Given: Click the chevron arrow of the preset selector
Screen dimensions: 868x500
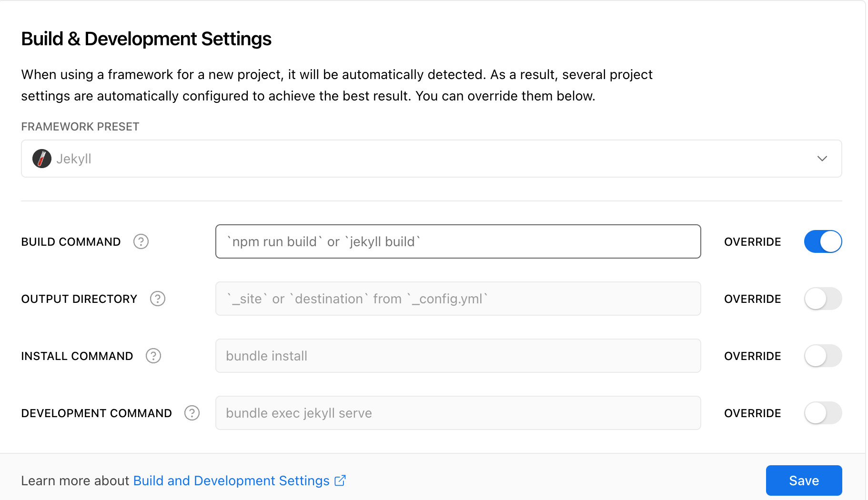Looking at the screenshot, I should (x=822, y=159).
